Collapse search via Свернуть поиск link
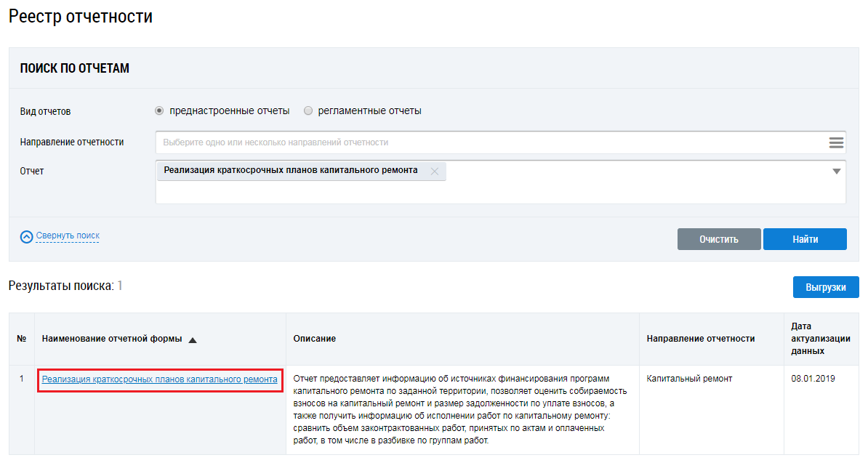The image size is (868, 463). point(68,235)
